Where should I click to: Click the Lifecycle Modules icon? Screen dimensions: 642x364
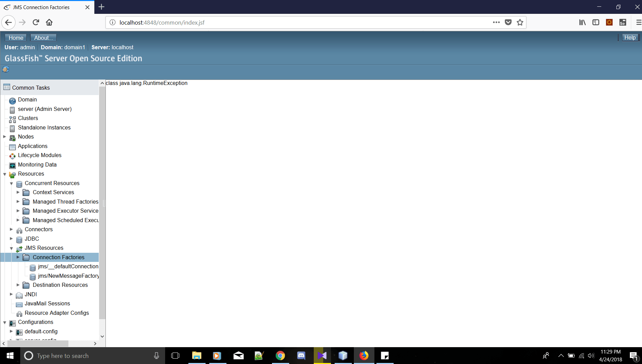point(12,156)
